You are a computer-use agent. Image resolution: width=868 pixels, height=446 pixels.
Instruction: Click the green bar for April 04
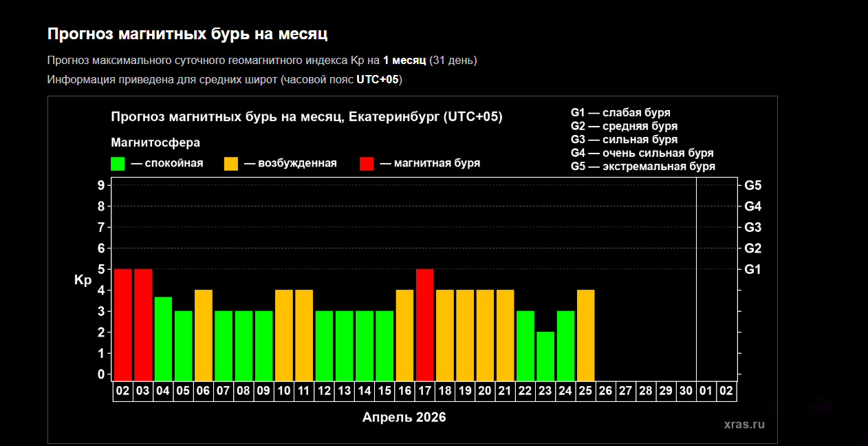[163, 339]
